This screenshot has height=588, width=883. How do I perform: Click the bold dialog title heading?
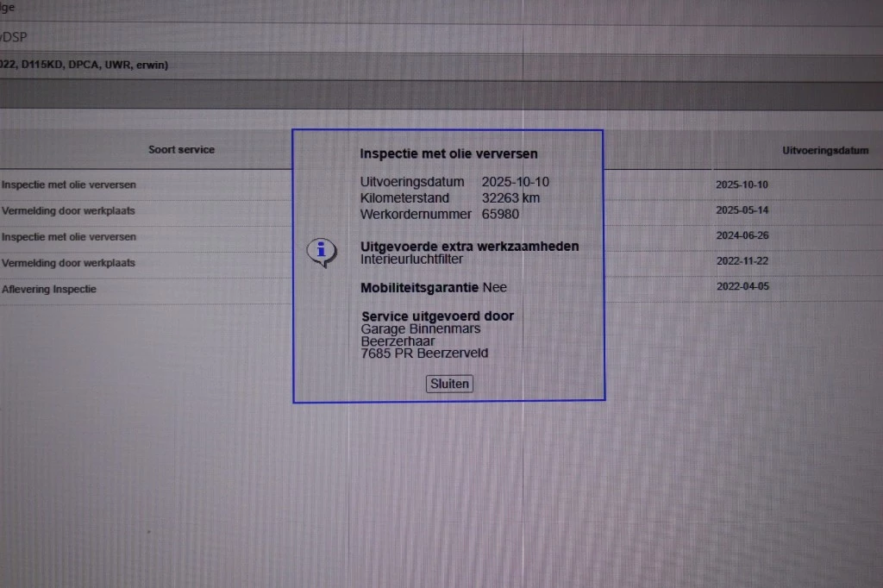(x=448, y=154)
